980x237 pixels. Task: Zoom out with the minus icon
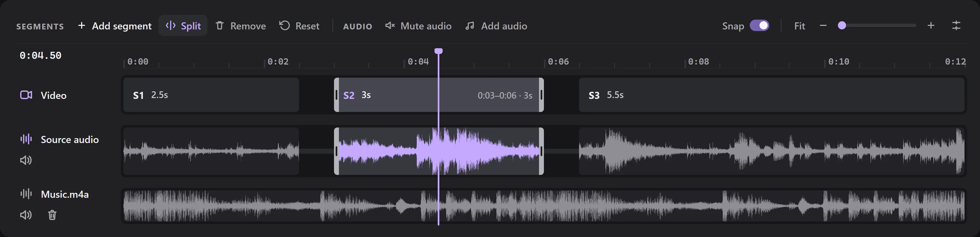[x=823, y=26]
